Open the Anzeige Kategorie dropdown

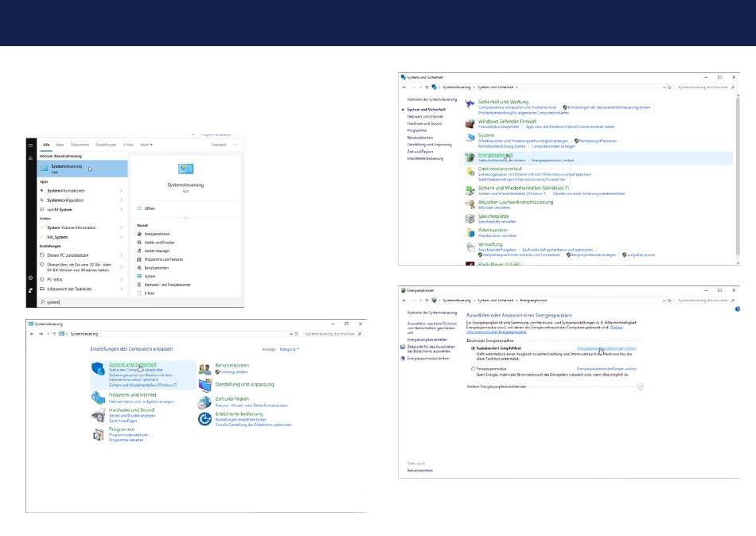pyautogui.click(x=290, y=349)
